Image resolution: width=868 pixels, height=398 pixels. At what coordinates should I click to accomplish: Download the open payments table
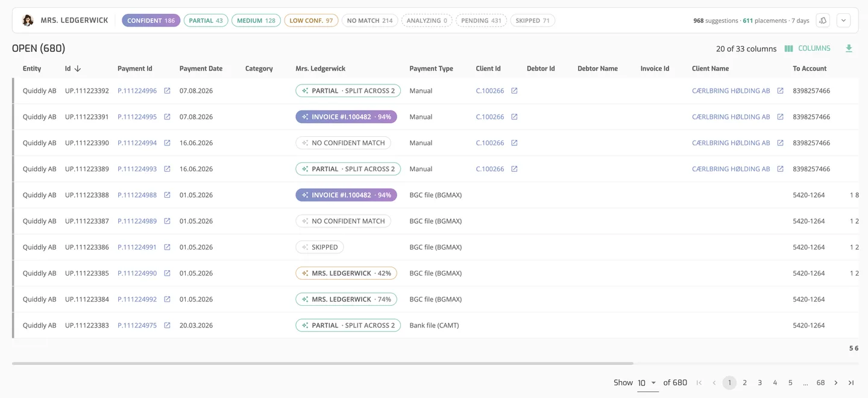(x=849, y=48)
